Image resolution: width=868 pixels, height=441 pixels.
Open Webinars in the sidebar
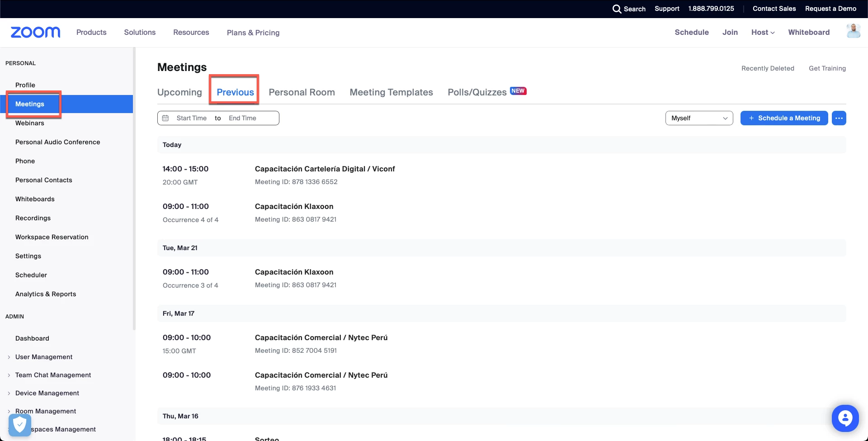tap(30, 123)
